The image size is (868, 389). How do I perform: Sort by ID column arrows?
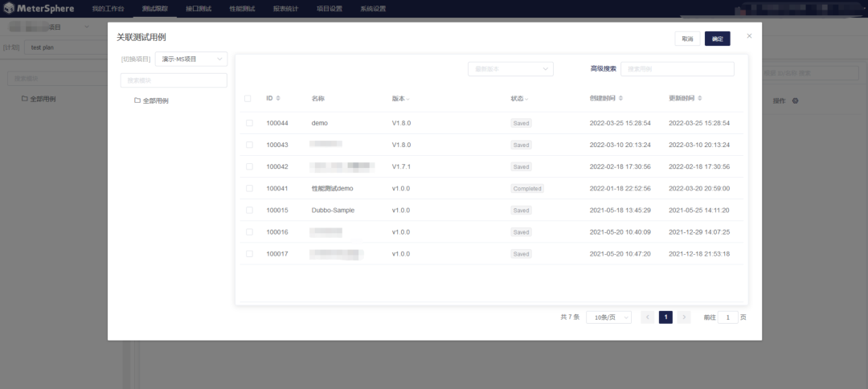(x=278, y=99)
